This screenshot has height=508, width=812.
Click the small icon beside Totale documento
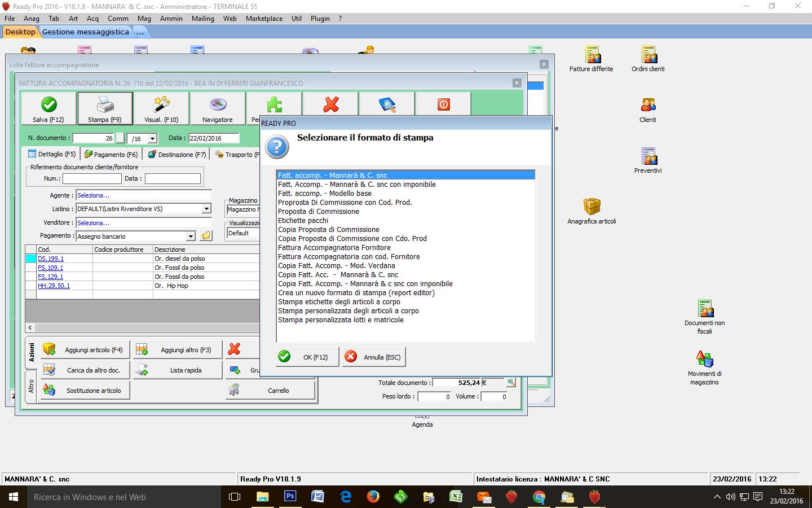(x=511, y=382)
